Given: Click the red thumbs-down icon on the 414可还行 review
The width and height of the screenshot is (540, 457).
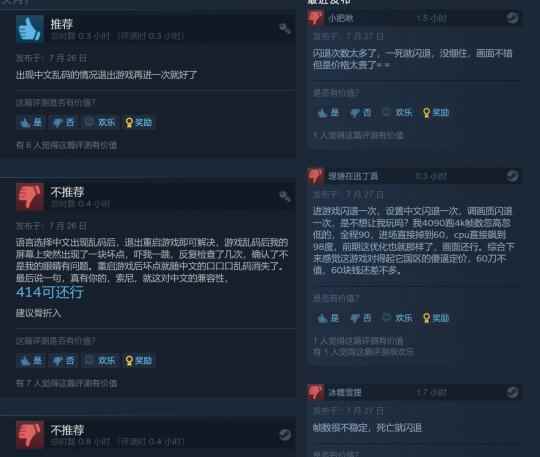Looking at the screenshot, I should (30, 197).
